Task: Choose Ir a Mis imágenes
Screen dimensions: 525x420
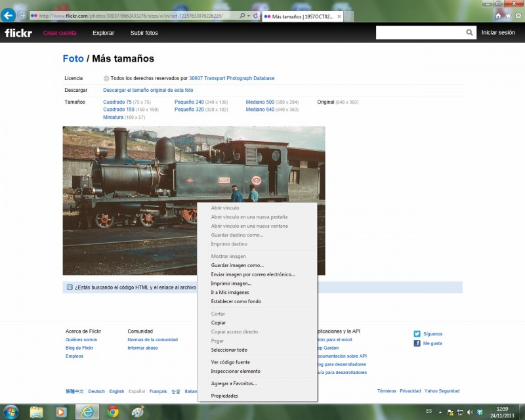Action: tap(230, 293)
